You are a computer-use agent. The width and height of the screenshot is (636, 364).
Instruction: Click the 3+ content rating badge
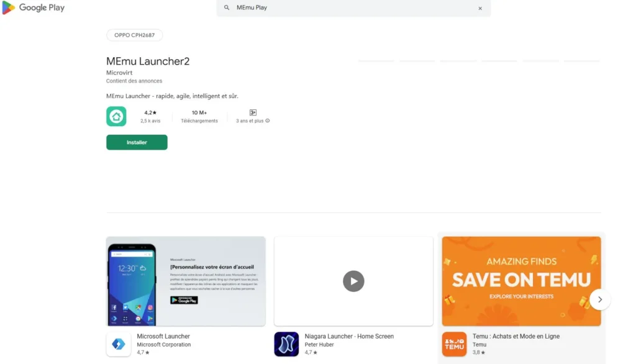(x=253, y=112)
